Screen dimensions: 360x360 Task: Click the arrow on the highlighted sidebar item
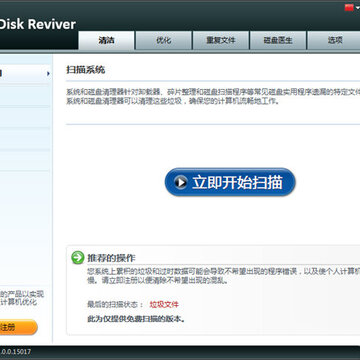[x=48, y=74]
